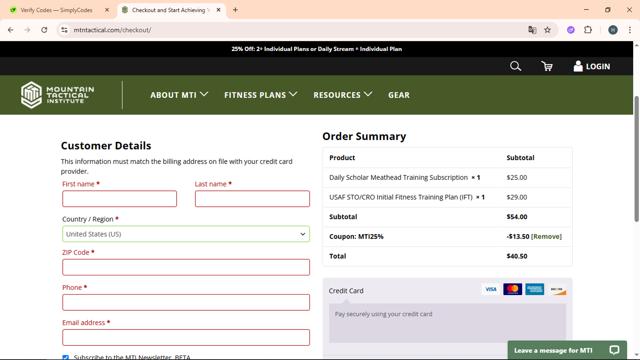Open the GEAR menu item
This screenshot has width=640, height=360.
[x=399, y=95]
